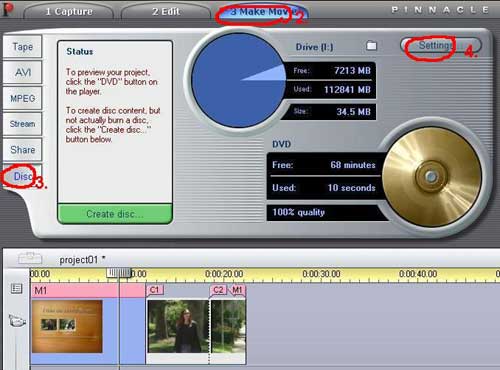Click the timeline scrubber handle

coord(119,273)
